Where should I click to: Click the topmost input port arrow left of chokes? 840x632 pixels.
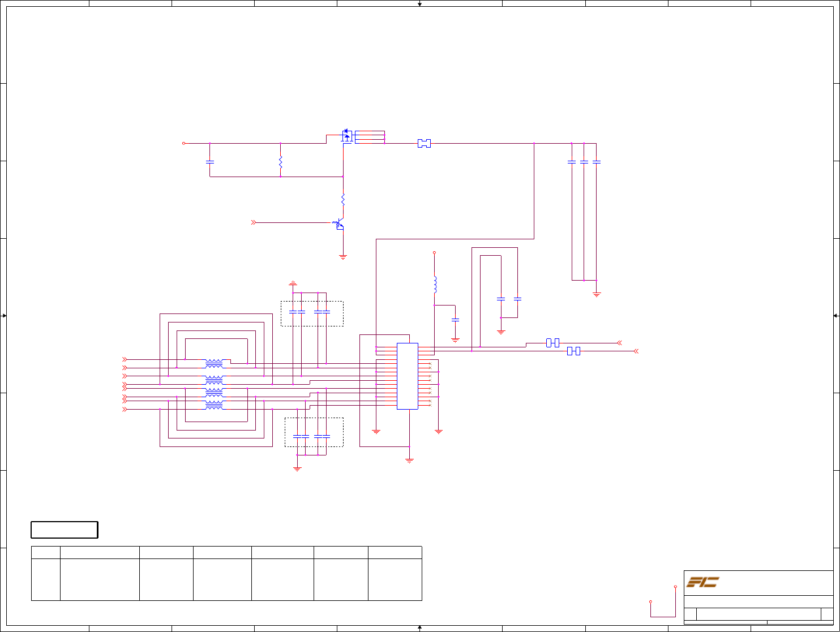click(125, 359)
